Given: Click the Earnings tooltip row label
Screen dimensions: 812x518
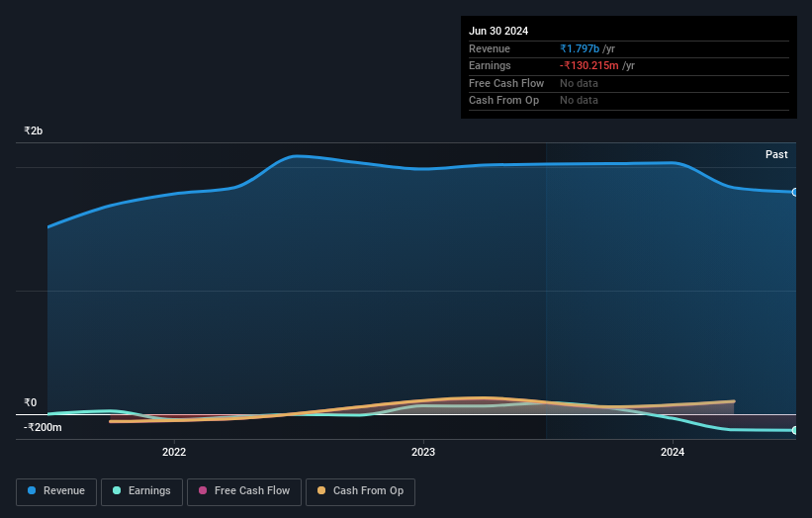Looking at the screenshot, I should [x=490, y=65].
